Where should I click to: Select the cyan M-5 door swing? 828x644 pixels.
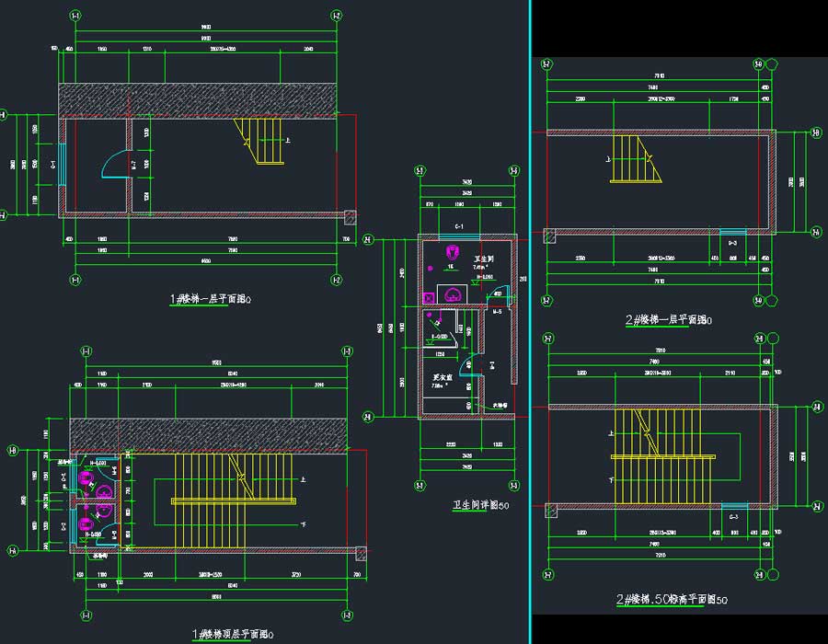[498, 295]
